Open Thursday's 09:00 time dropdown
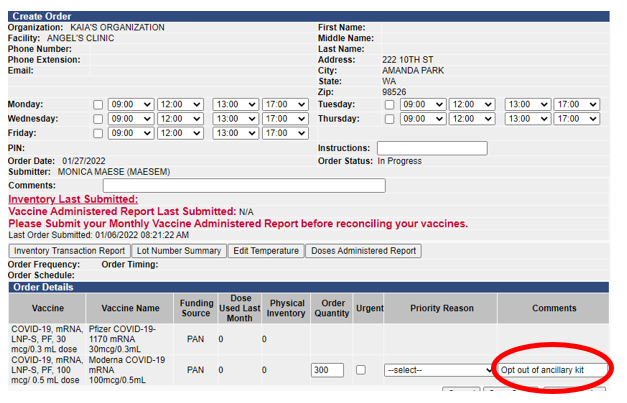Screen dimensions: 627x403 [x=423, y=119]
